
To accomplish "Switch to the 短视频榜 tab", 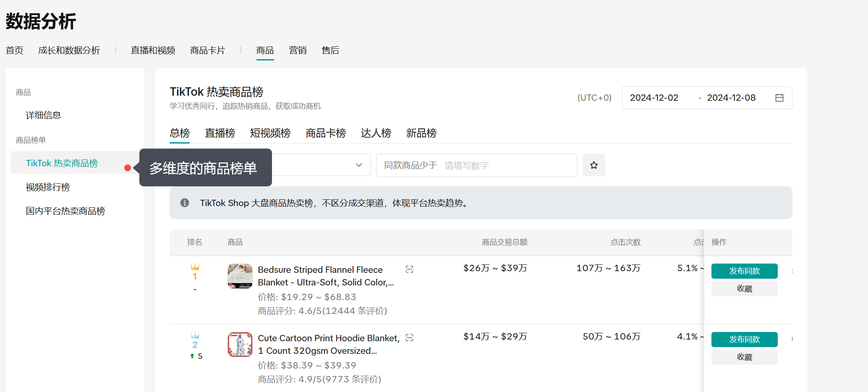I will click(x=270, y=133).
